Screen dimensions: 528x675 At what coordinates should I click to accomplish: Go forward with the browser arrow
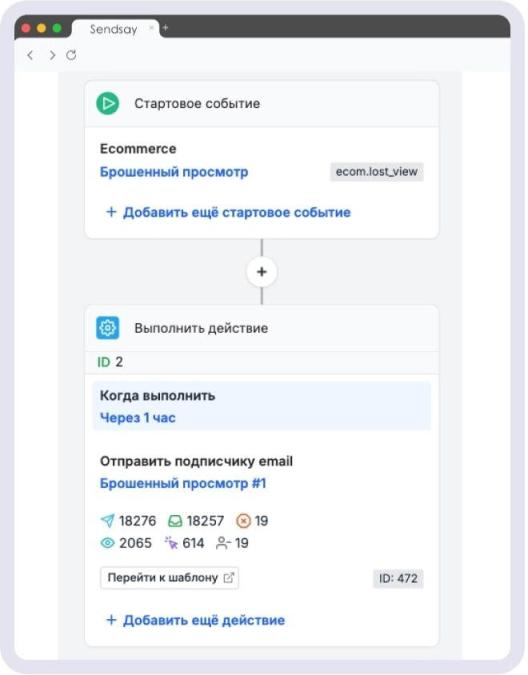52,55
